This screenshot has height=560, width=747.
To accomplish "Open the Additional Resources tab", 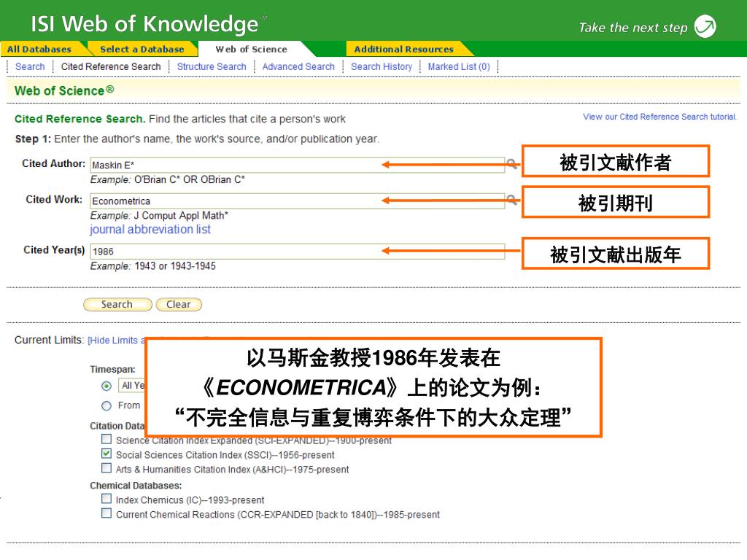I will tap(403, 49).
